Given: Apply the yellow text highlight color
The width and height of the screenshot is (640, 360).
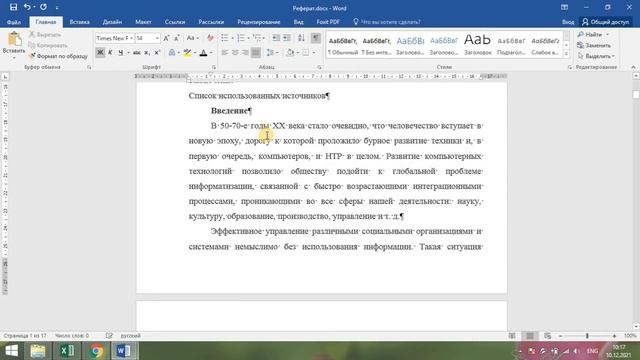Looking at the screenshot, I should (187, 53).
